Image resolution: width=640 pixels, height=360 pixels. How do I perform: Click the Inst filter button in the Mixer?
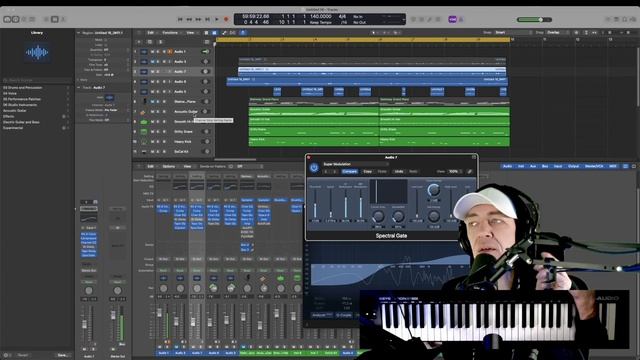pos(521,167)
